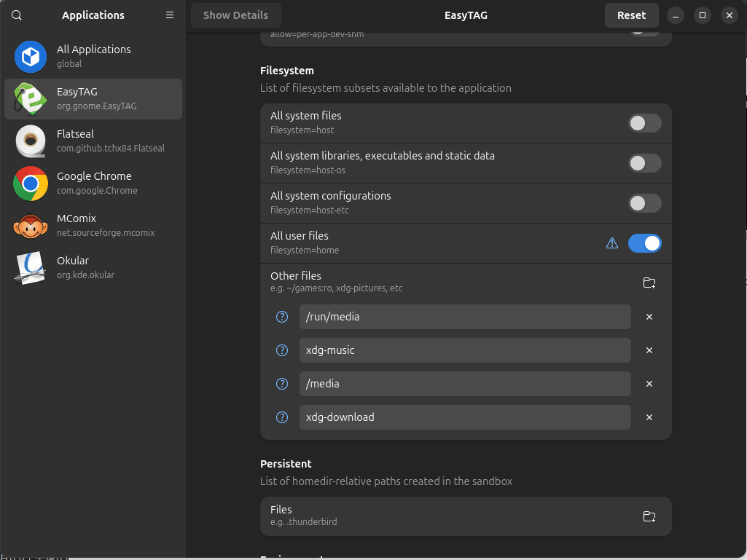Click the search icon in the Applications sidebar
The image size is (747, 560).
17,15
